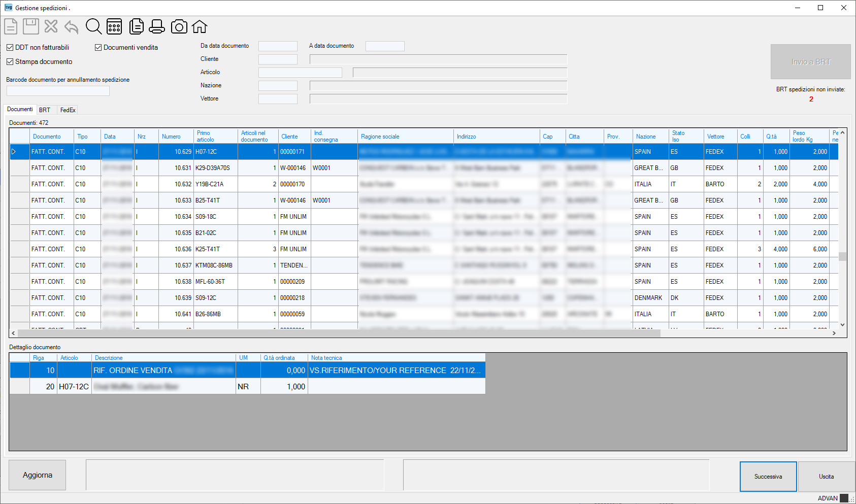This screenshot has height=504, width=856.
Task: Click the new document toolbar icon
Action: coord(11,26)
